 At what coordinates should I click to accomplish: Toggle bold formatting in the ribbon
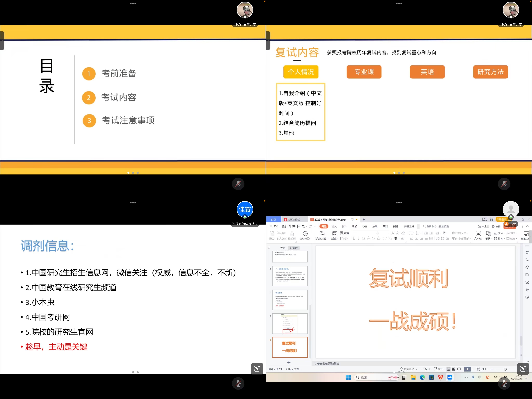(x=354, y=238)
